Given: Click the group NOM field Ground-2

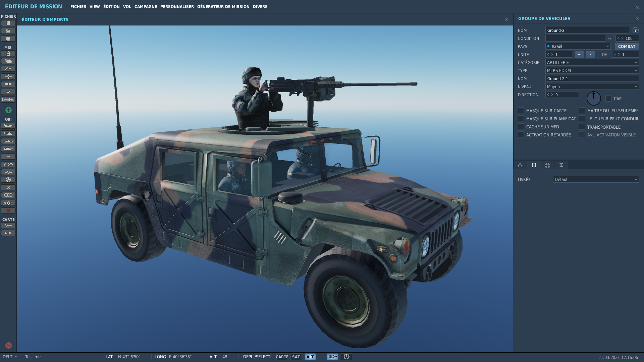Looking at the screenshot, I should pyautogui.click(x=587, y=30).
